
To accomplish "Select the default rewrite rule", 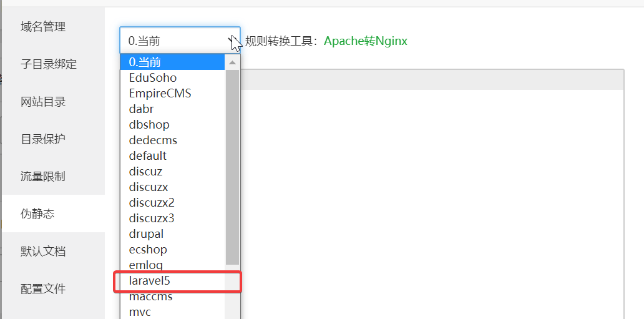I will (x=172, y=156).
